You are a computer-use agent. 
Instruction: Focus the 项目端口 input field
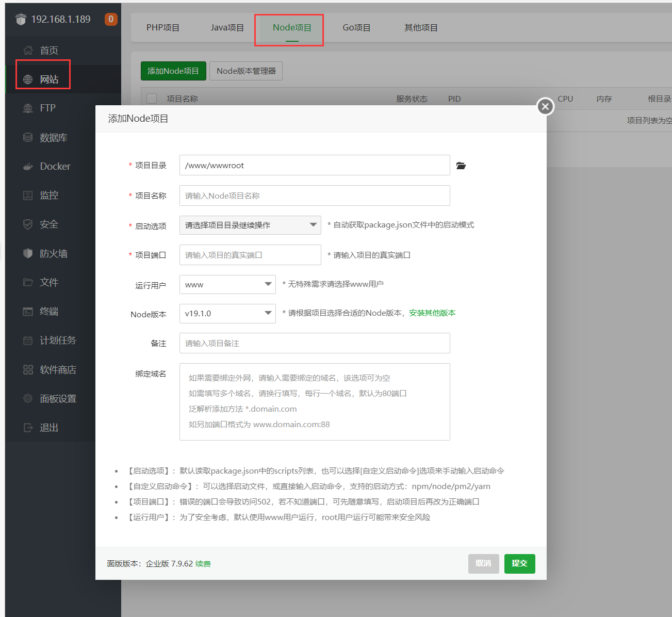[250, 255]
